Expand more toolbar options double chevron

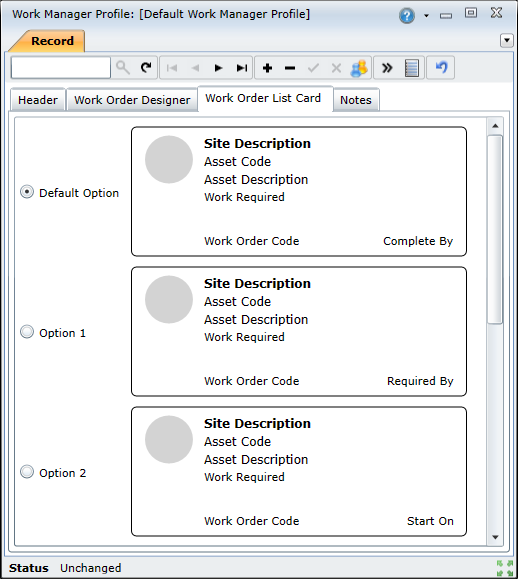click(387, 68)
